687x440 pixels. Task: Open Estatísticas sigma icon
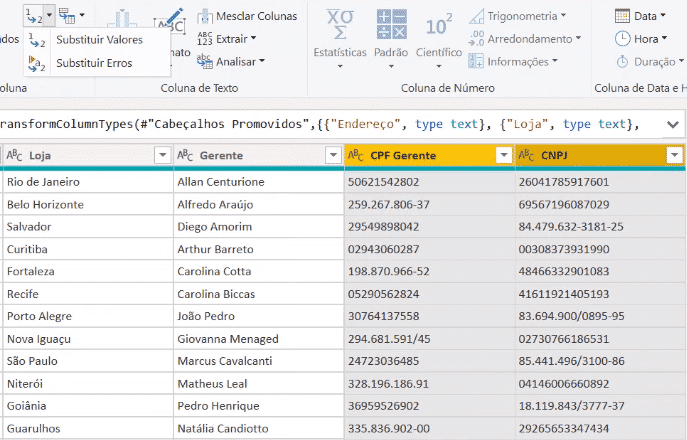pos(340,25)
